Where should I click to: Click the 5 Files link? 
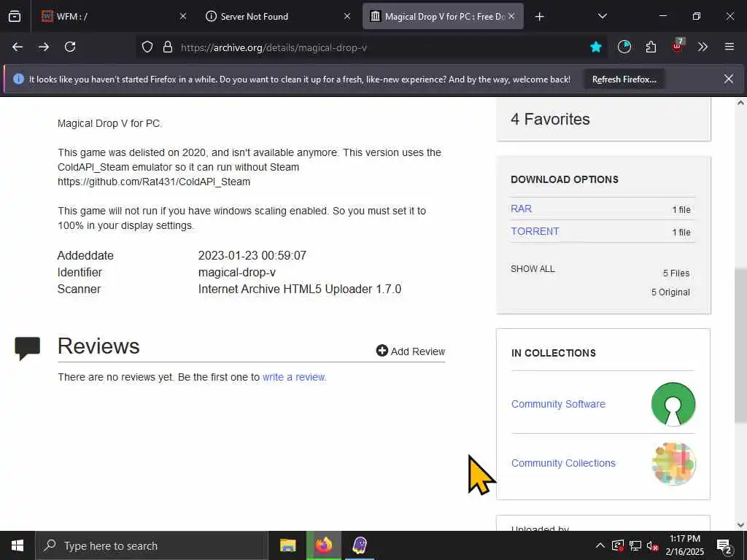pos(676,273)
